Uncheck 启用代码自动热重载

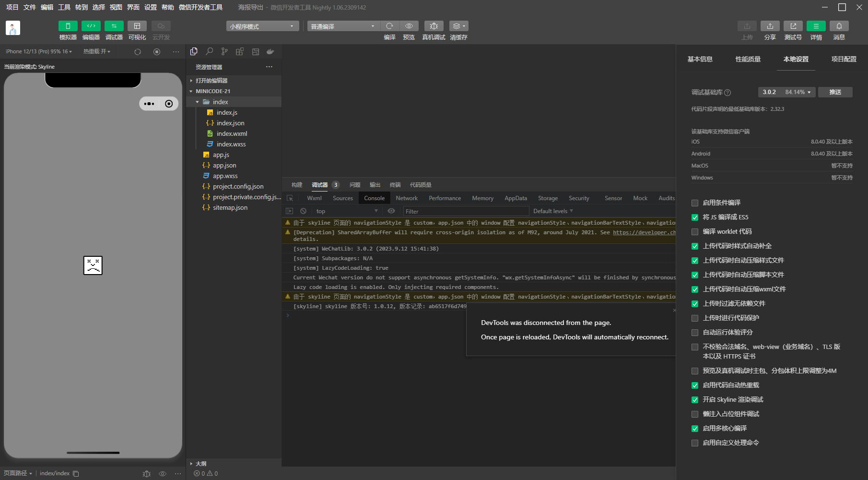click(695, 385)
